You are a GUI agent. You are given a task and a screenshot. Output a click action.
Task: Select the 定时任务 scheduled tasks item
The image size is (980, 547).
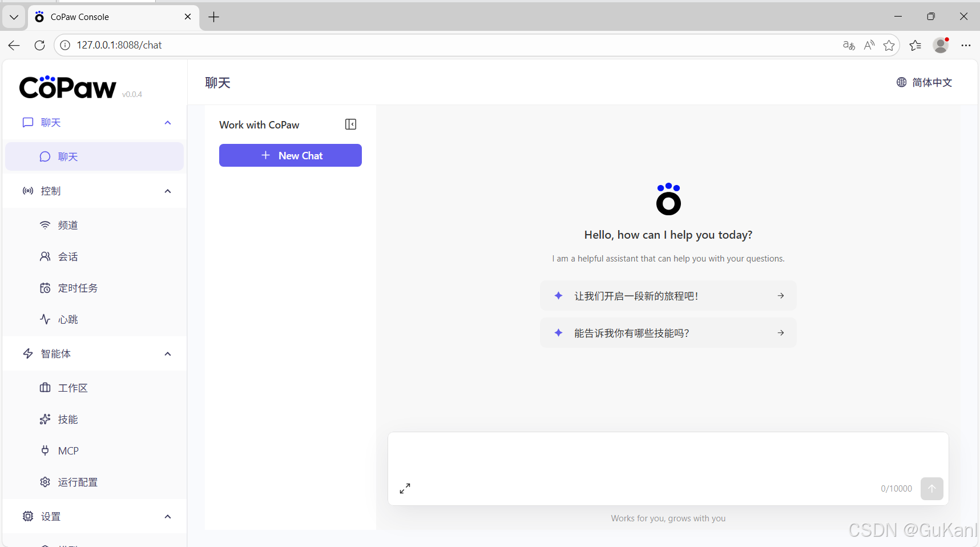78,288
